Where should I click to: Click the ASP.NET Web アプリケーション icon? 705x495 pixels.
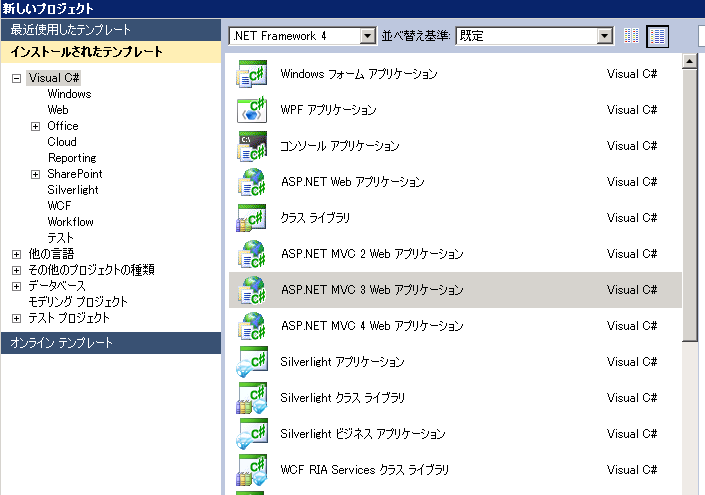pyautogui.click(x=252, y=182)
